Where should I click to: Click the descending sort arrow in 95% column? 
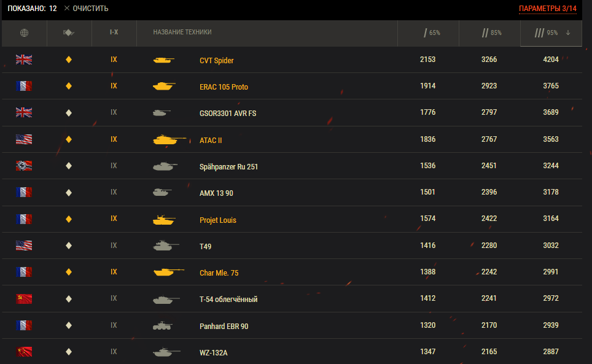[x=568, y=33]
